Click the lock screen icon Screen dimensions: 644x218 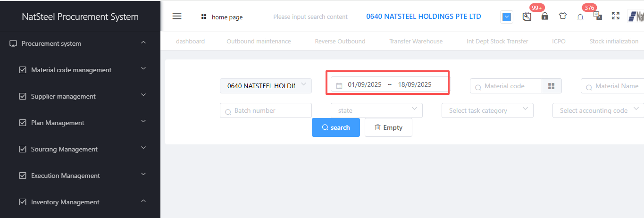tap(545, 16)
